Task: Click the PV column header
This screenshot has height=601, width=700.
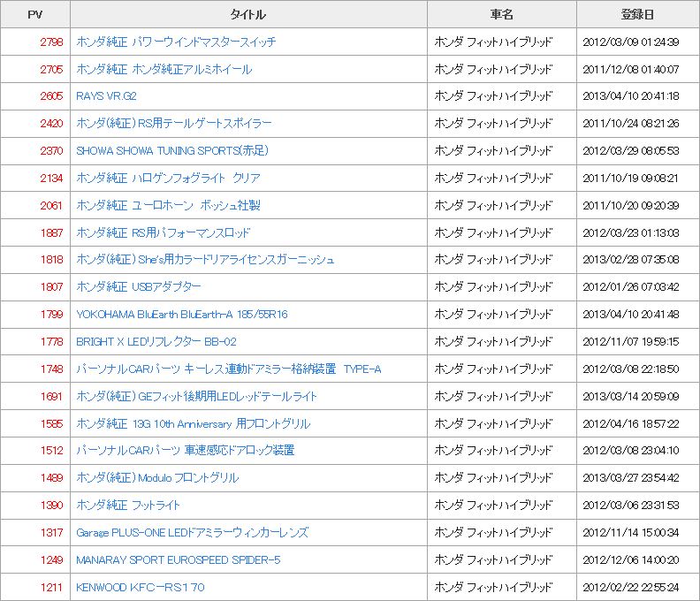Action: click(35, 14)
